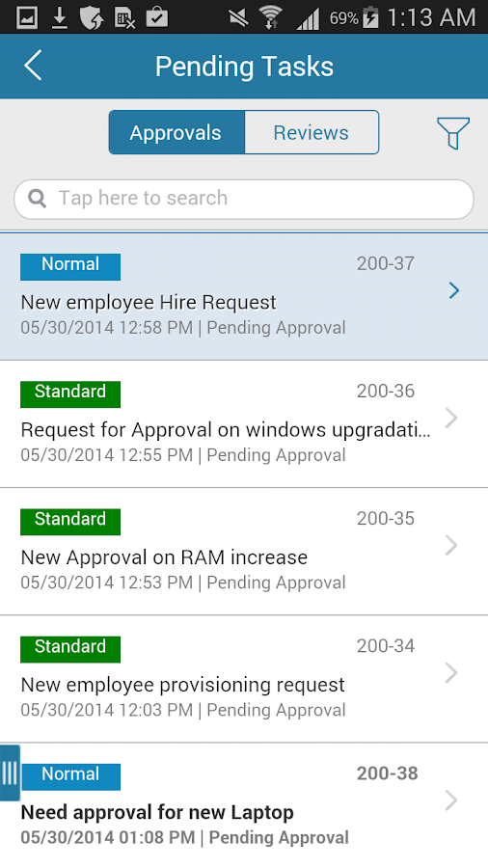Tap green Standard badge on 200-34
Image resolution: width=488 pixels, height=868 pixels.
(70, 649)
